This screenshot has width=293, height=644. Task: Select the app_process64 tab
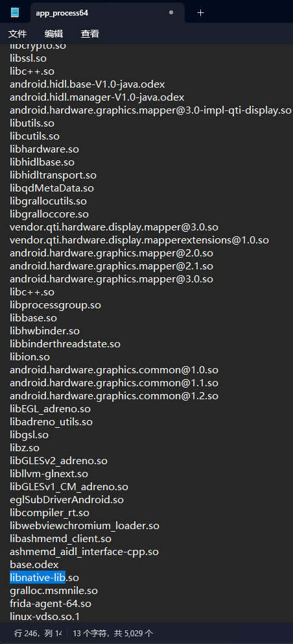107,13
